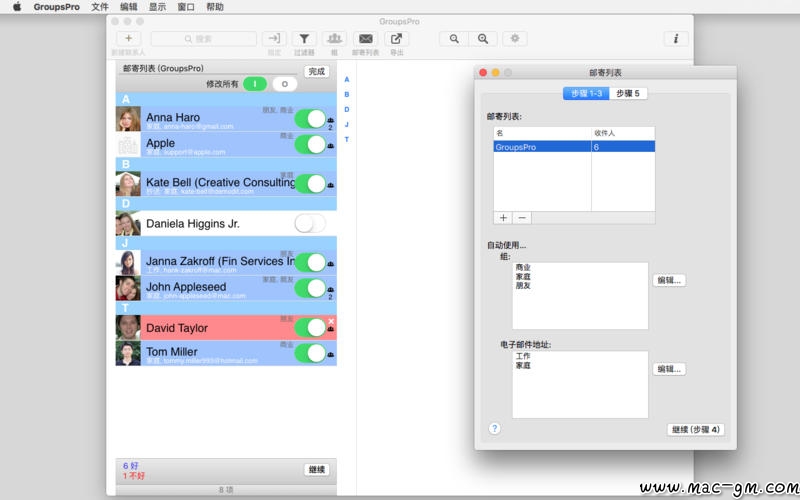The image size is (800, 500).
Task: Select the David Taylor contact name
Action: [x=177, y=328]
